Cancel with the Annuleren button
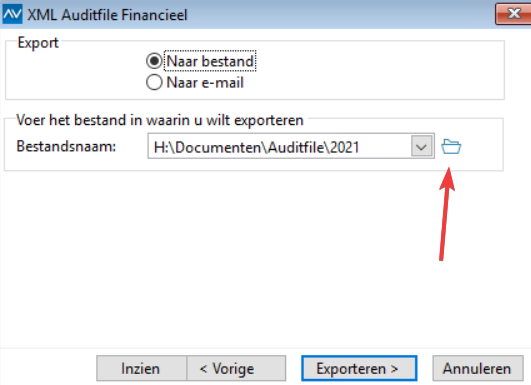Screen dimensions: 531x385 point(477,368)
